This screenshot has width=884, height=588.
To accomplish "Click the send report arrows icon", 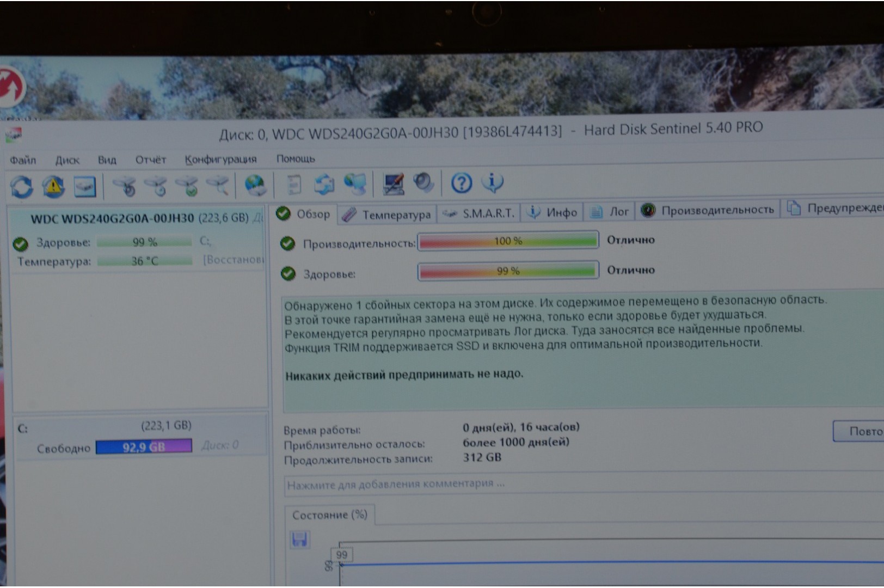I will [x=324, y=184].
